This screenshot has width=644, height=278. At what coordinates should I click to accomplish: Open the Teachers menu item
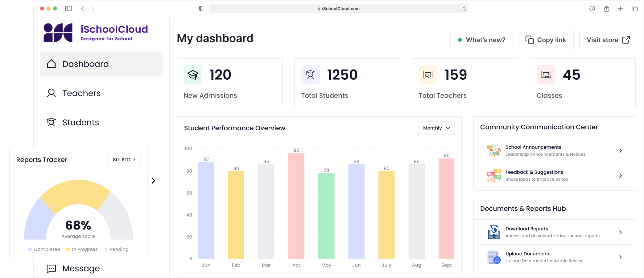[x=81, y=93]
